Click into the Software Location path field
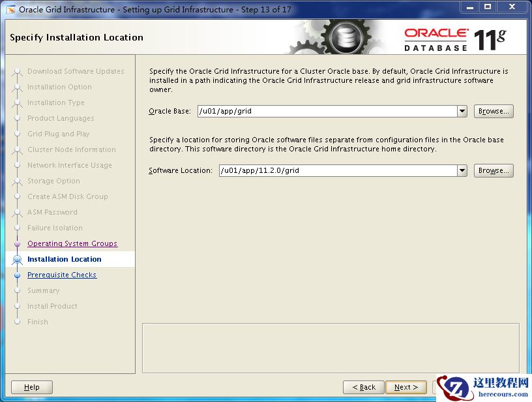 [338, 170]
